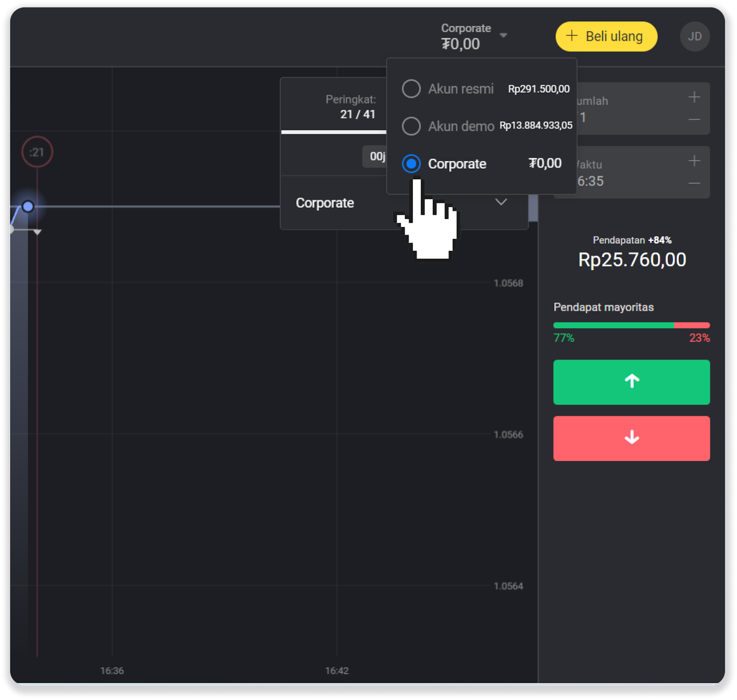737x700 pixels.
Task: Expand the Corporate tournament panel chevron
Action: click(501, 202)
